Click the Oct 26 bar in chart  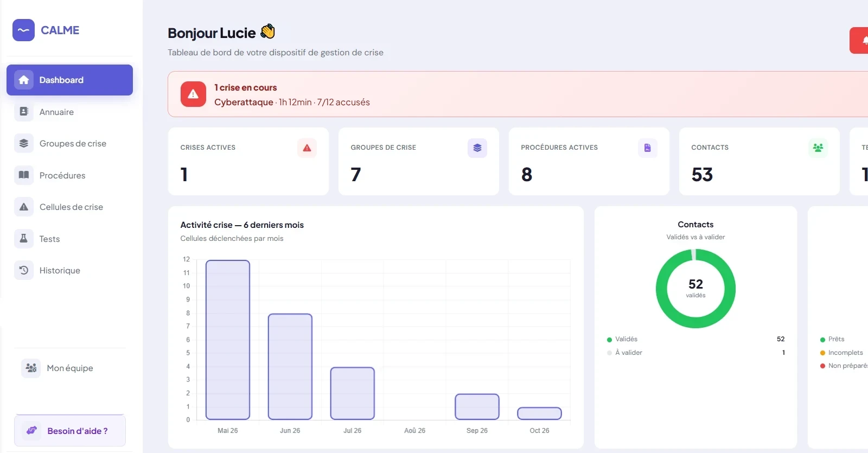539,413
